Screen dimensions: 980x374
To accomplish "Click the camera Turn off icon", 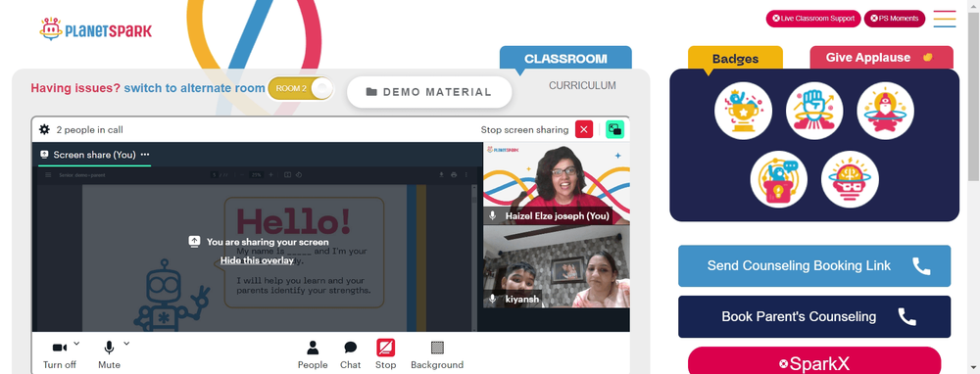I will click(x=60, y=348).
